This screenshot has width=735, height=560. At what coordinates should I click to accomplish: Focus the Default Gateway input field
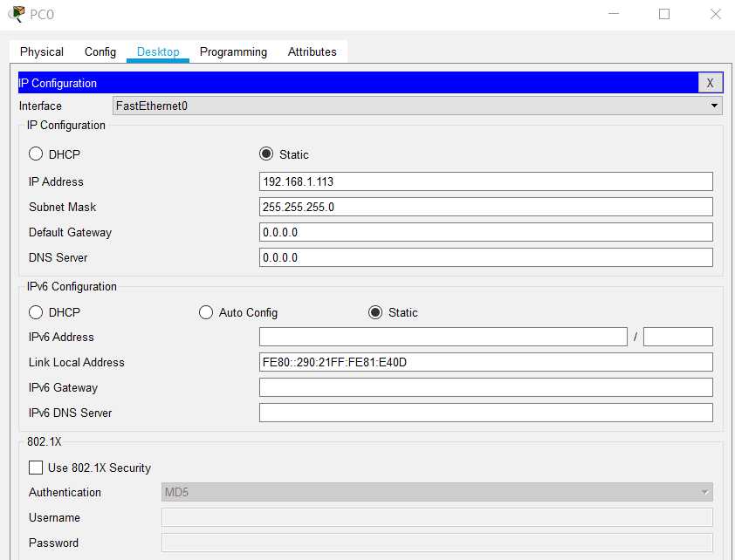coord(485,232)
